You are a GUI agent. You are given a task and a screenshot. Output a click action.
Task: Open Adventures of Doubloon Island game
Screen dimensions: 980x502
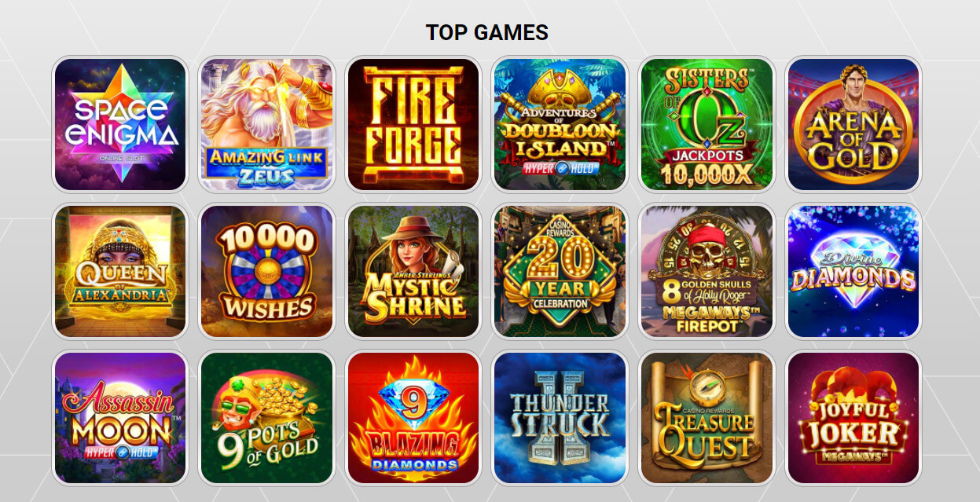[560, 124]
